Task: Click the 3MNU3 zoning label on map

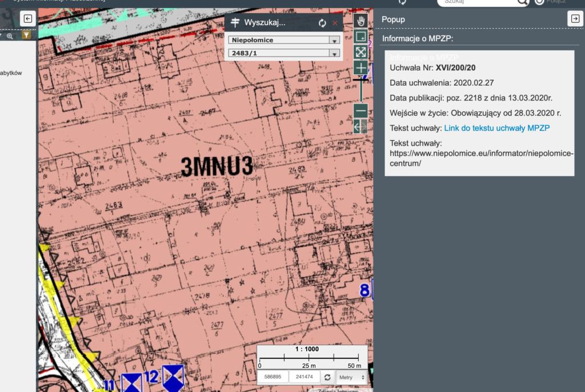Action: pos(217,166)
